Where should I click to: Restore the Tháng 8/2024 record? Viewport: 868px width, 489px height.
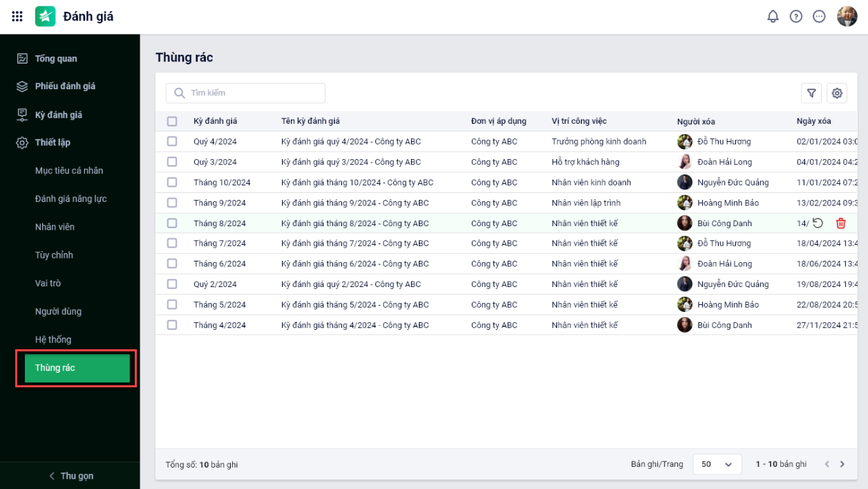pyautogui.click(x=818, y=223)
